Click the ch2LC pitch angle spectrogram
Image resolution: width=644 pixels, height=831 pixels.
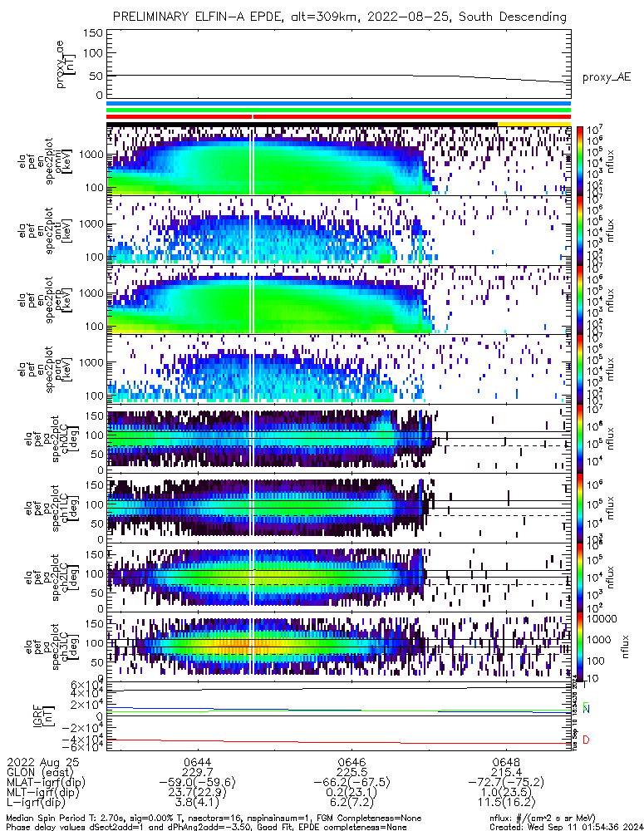click(339, 578)
